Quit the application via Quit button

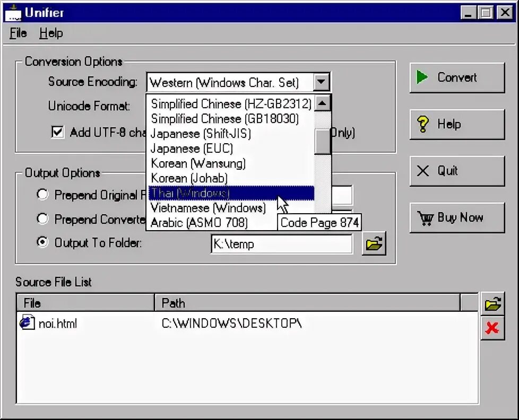(x=457, y=171)
